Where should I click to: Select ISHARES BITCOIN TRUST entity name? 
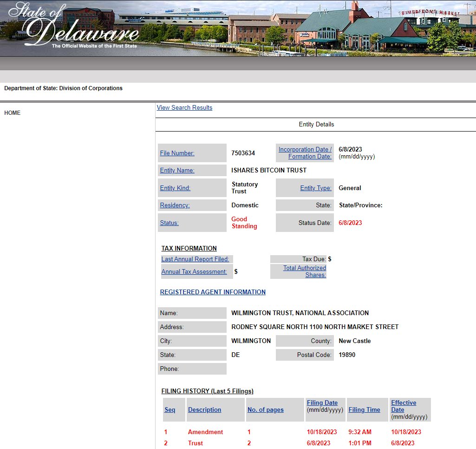point(269,171)
